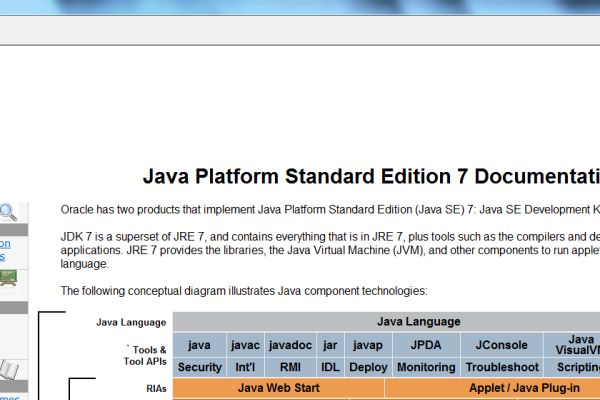This screenshot has width=600, height=400.
Task: Open the RMI cell in diagram
Action: [290, 367]
